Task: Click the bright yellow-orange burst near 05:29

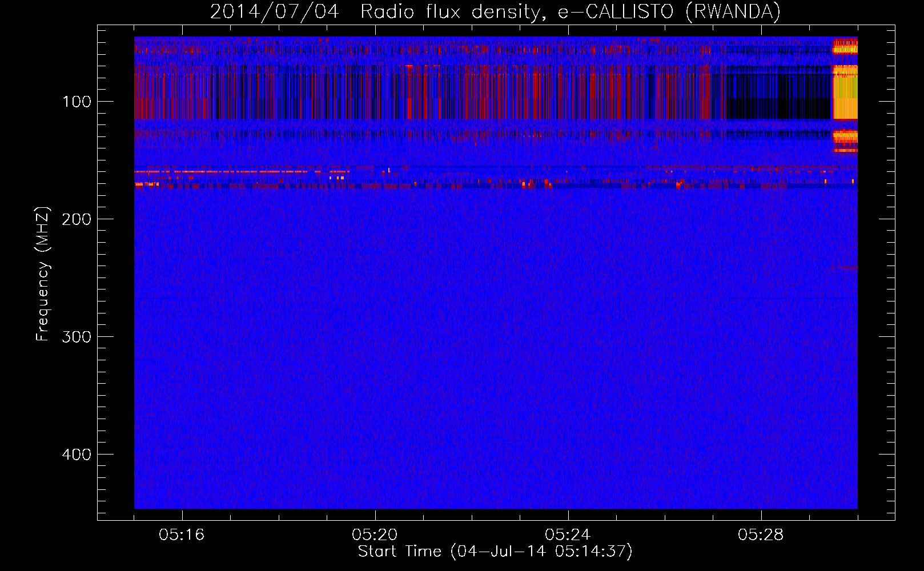Action: pos(845,91)
